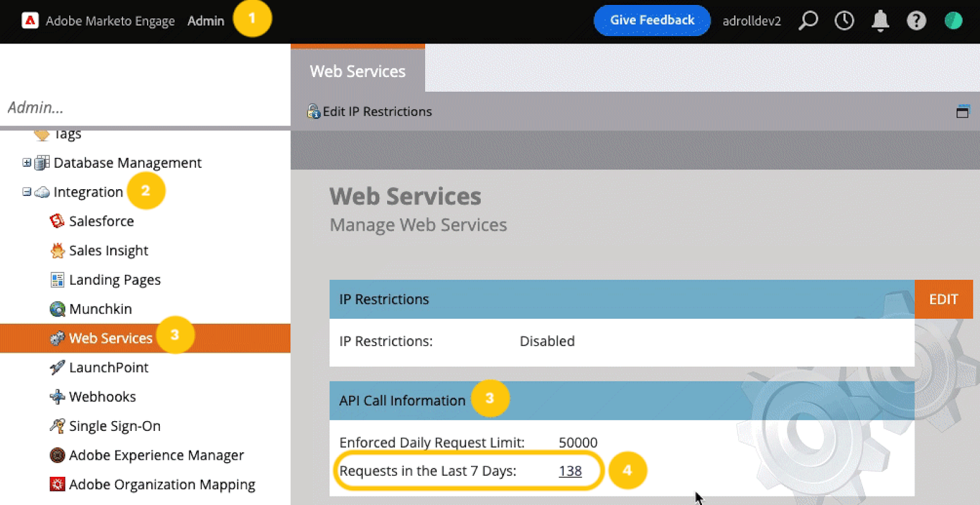The height and width of the screenshot is (505, 980).
Task: Select Webhooks in the tree
Action: click(102, 397)
